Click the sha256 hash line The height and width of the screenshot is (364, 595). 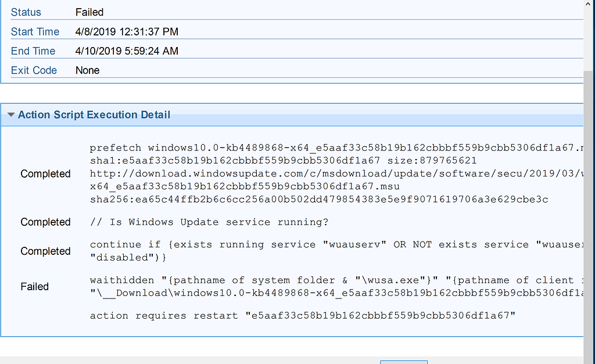(x=318, y=199)
